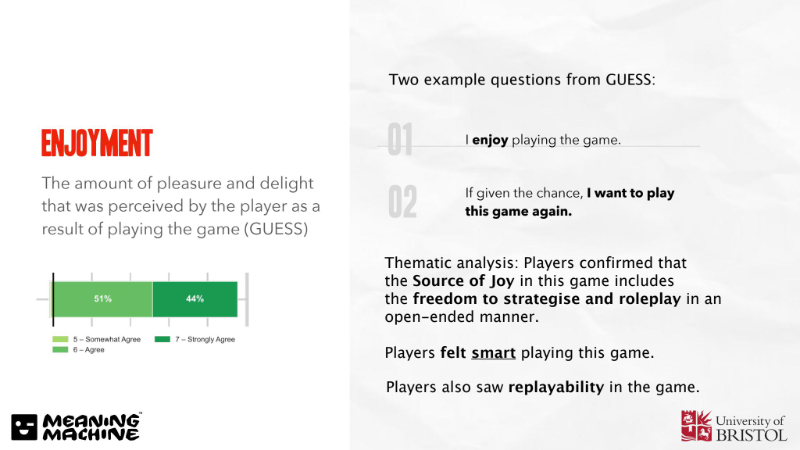Click the 'Two example questions from GUESS' title
The width and height of the screenshot is (800, 450).
point(522,80)
